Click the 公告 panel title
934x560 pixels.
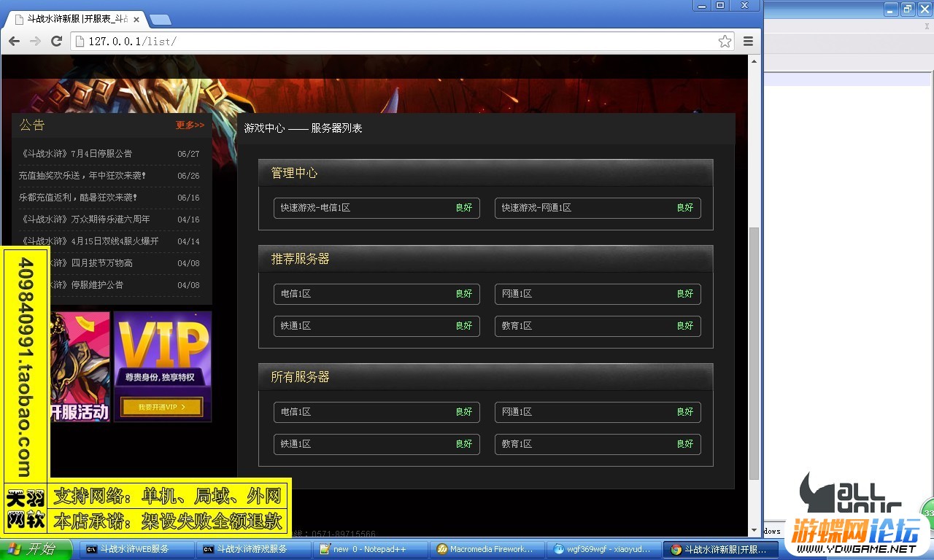point(32,125)
